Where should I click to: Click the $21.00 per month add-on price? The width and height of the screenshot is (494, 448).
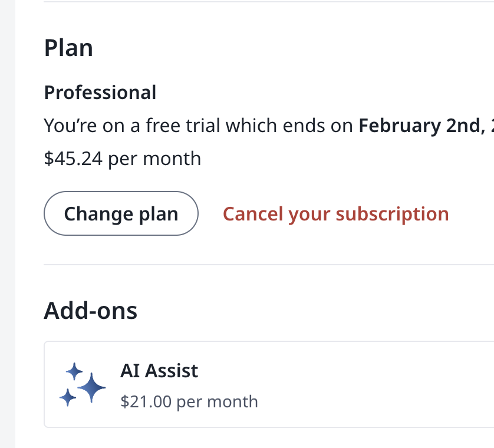coord(189,401)
